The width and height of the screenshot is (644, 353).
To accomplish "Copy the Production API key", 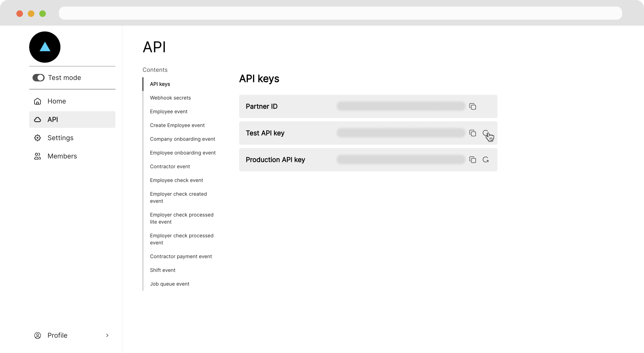I will click(x=472, y=160).
